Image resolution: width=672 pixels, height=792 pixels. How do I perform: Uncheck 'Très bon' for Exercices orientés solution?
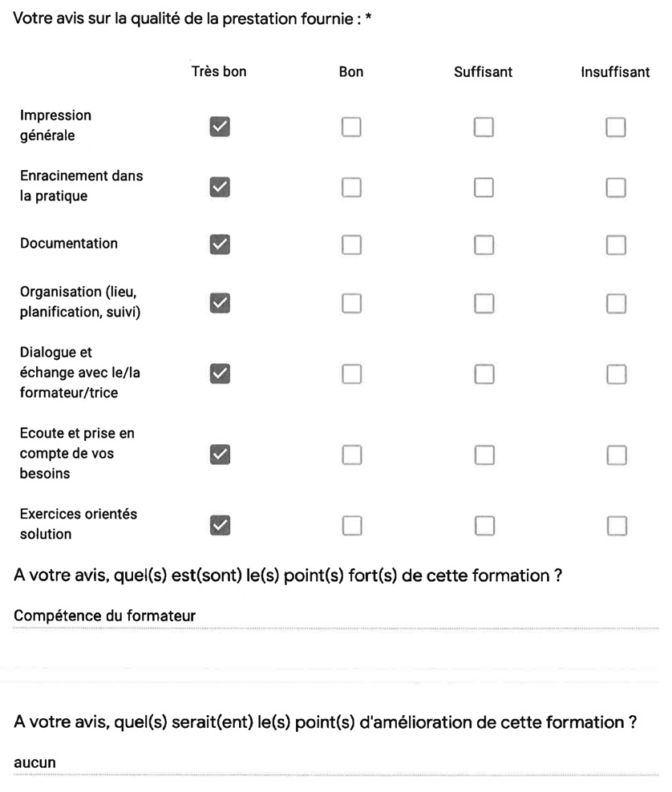point(220,525)
